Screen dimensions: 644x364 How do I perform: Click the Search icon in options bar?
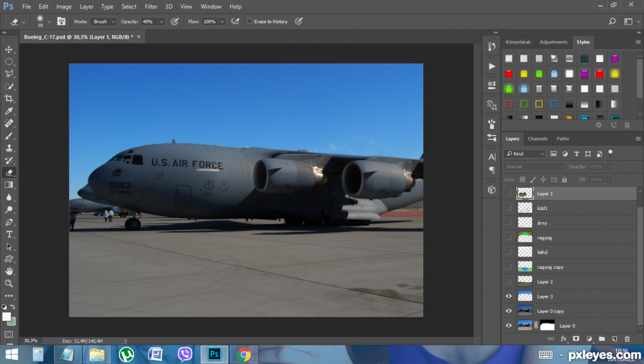pyautogui.click(x=612, y=22)
